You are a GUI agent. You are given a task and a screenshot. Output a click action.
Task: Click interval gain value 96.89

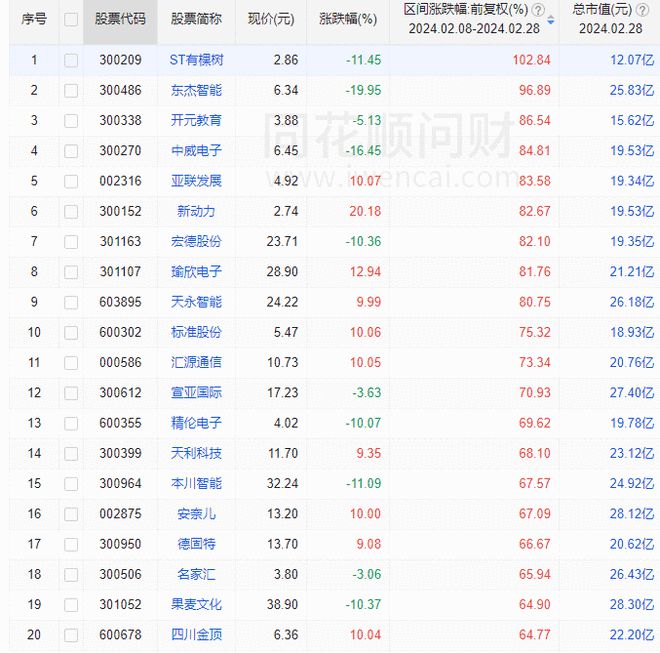click(535, 91)
